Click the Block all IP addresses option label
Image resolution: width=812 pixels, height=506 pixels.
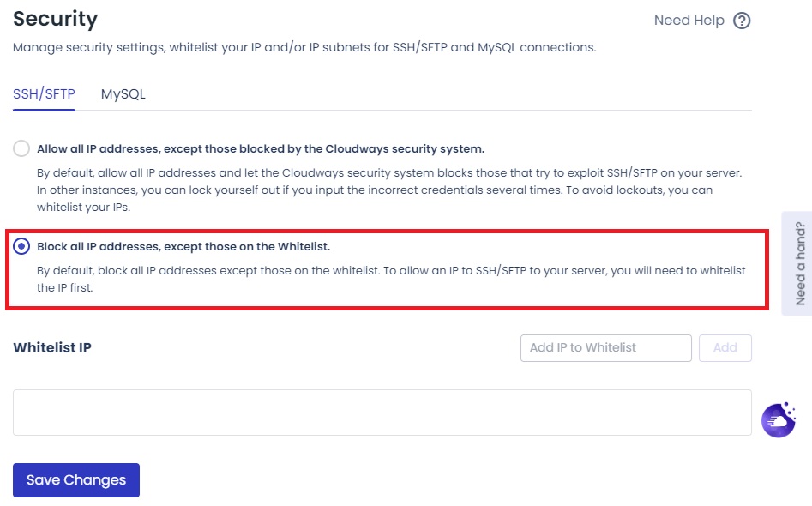(x=183, y=246)
